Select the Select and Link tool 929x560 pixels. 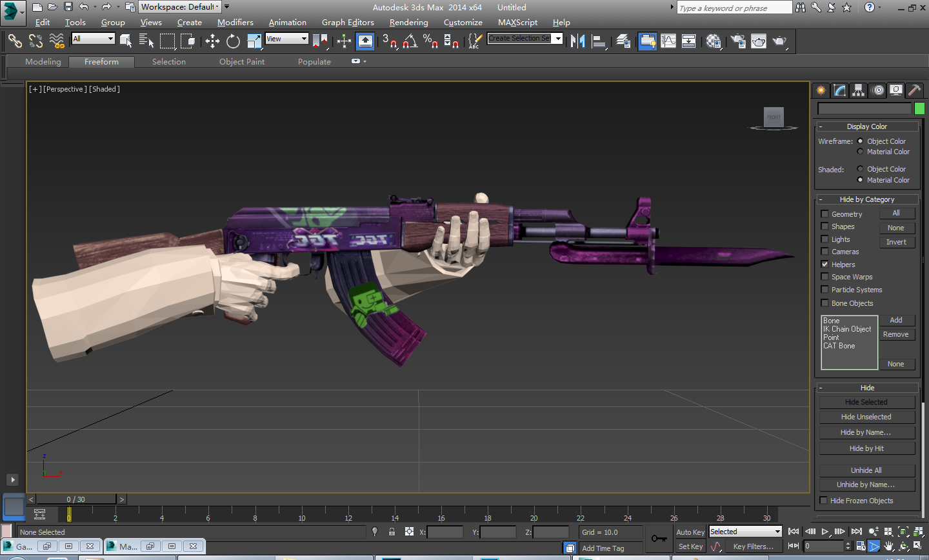15,41
